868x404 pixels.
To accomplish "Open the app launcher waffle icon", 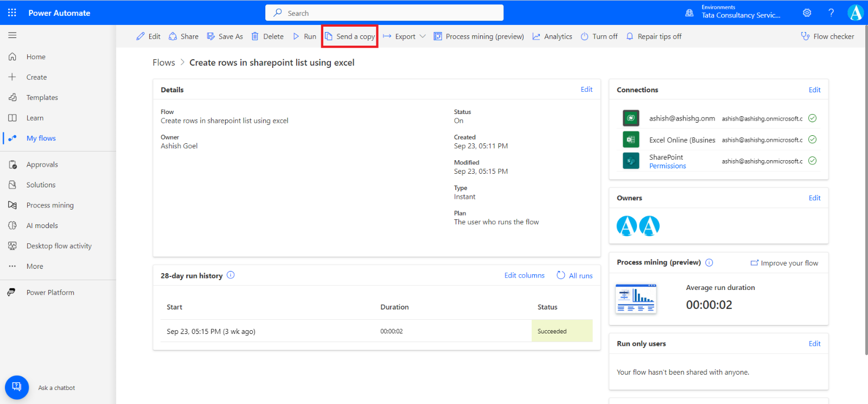I will (12, 12).
